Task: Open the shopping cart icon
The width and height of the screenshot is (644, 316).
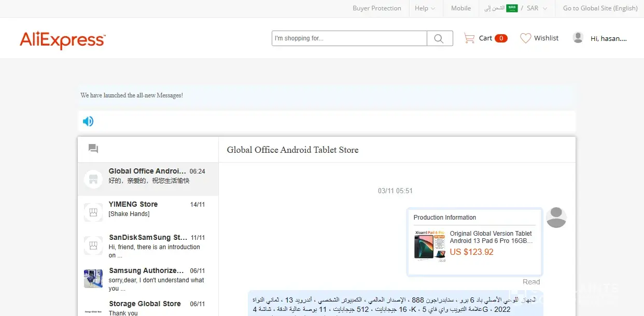Action: tap(469, 38)
